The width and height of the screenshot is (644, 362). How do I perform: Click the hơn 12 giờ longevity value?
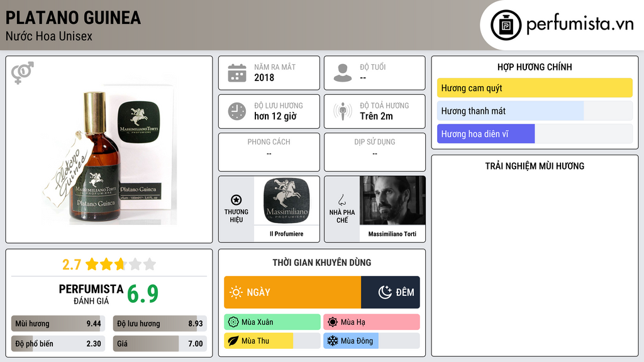coord(275,116)
